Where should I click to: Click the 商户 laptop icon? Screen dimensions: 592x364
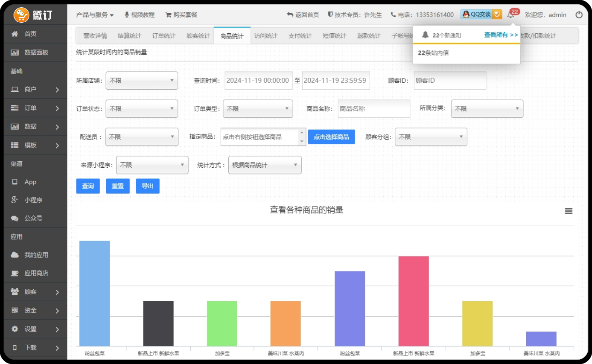(15, 90)
